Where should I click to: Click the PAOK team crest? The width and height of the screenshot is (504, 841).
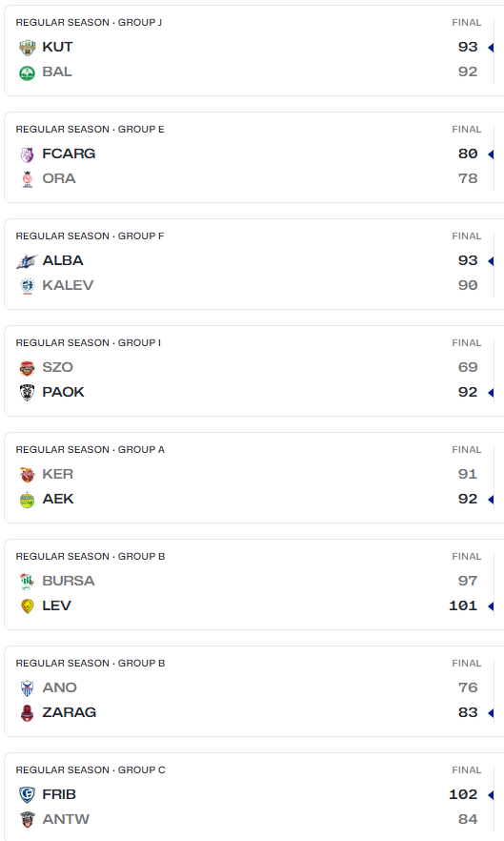(28, 393)
